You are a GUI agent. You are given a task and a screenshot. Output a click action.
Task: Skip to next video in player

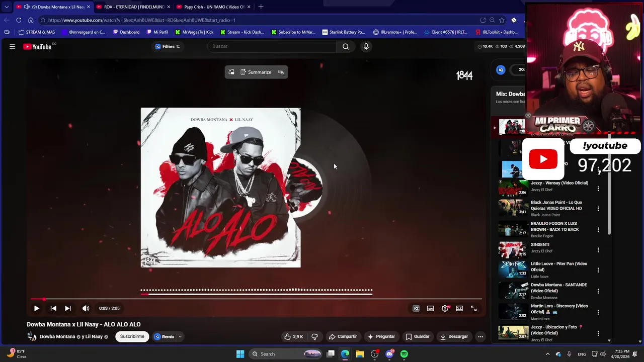tap(68, 308)
